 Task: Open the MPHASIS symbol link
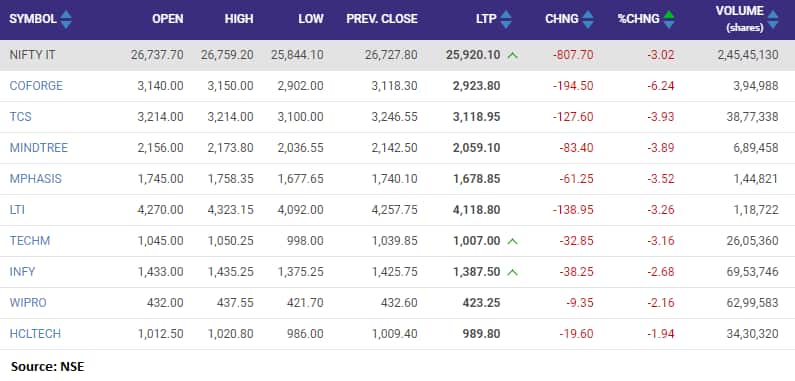tap(35, 179)
